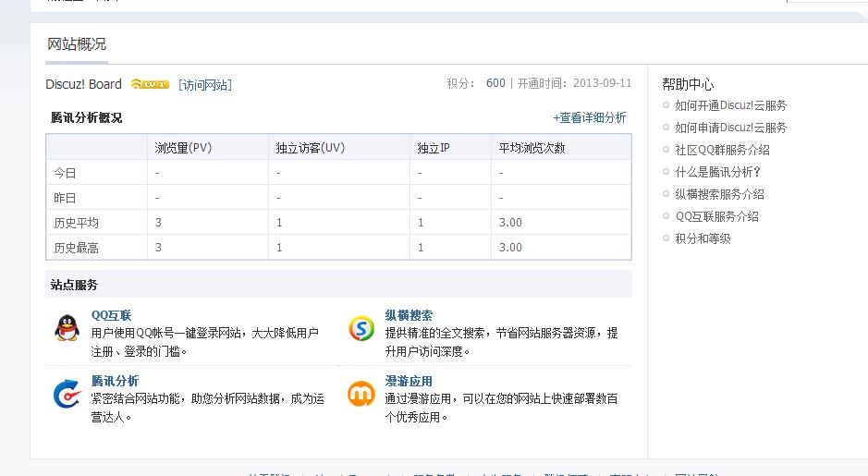
Task: Open help link 纵横搜索服务介绍
Action: (x=720, y=194)
